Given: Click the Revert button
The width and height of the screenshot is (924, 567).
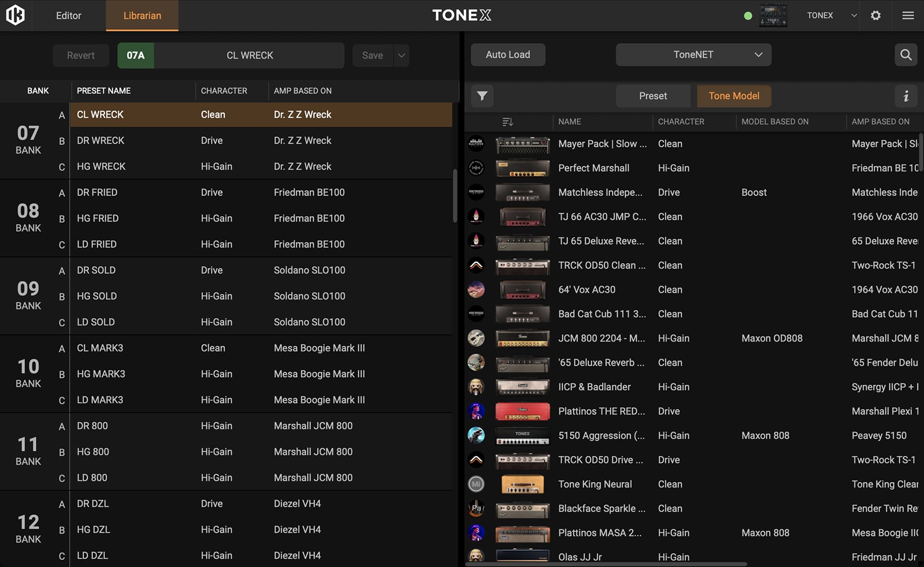Looking at the screenshot, I should point(81,55).
